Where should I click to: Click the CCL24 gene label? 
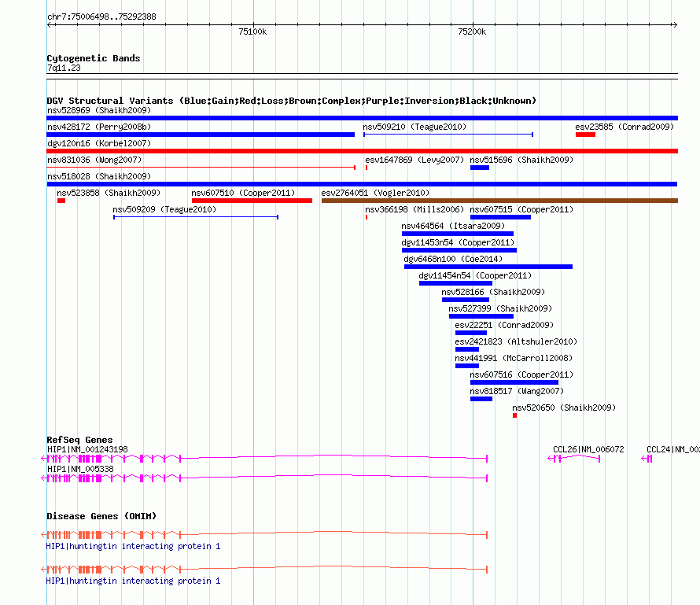pyautogui.click(x=672, y=449)
